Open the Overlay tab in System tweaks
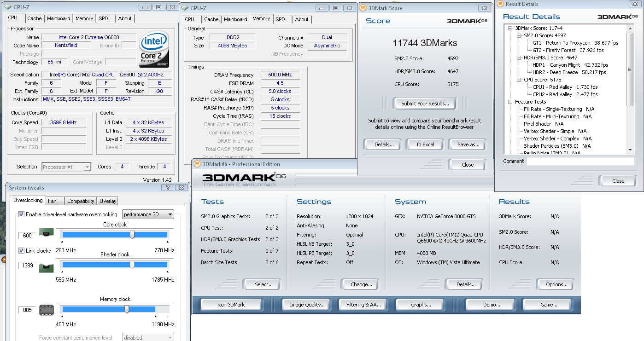Viewport: 644px width, 341px height. coord(107,201)
